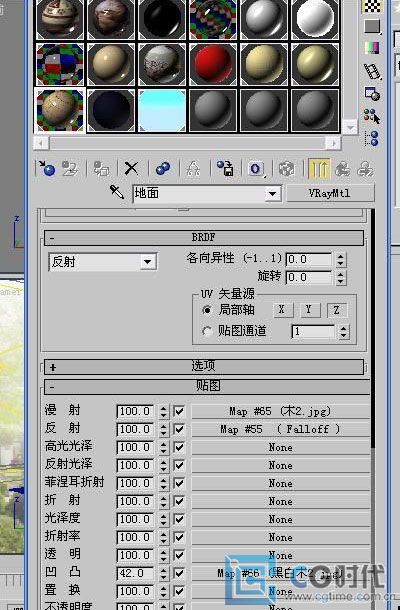The width and height of the screenshot is (400, 610).
Task: Select the light cyan material slot
Action: click(x=162, y=110)
